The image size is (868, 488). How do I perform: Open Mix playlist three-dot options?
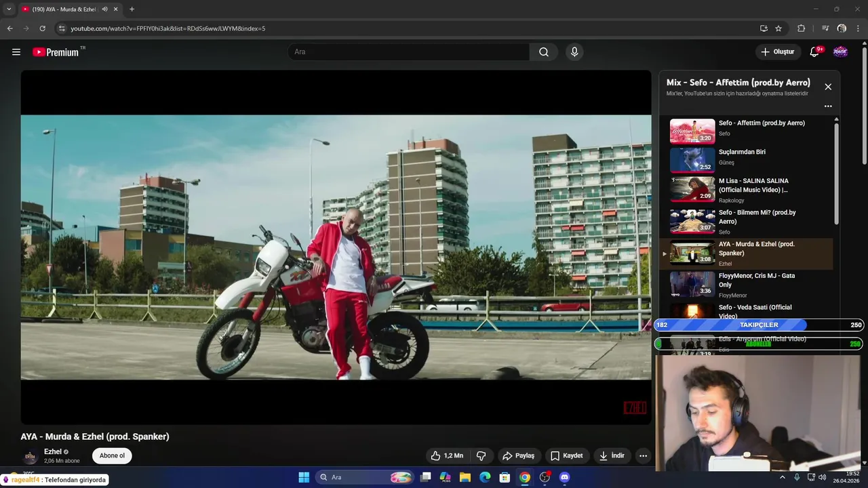[828, 106]
